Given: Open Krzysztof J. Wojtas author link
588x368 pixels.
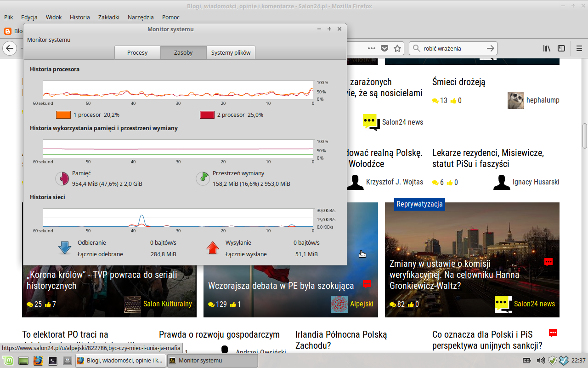Looking at the screenshot, I should point(395,182).
